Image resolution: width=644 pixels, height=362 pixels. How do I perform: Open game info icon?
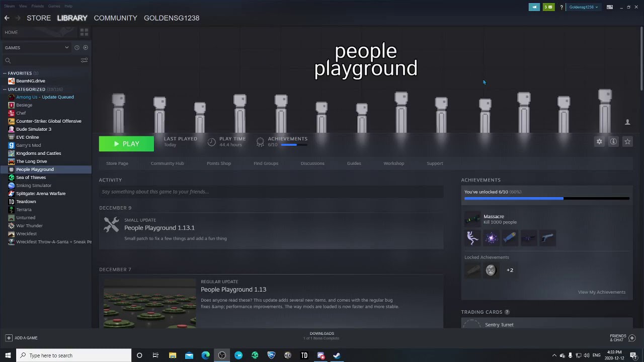click(x=613, y=142)
